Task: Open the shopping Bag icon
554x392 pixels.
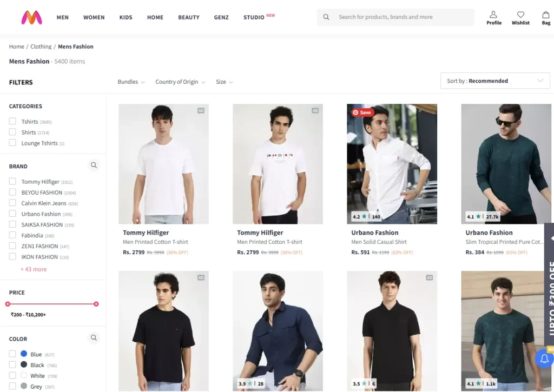Action: (x=546, y=18)
